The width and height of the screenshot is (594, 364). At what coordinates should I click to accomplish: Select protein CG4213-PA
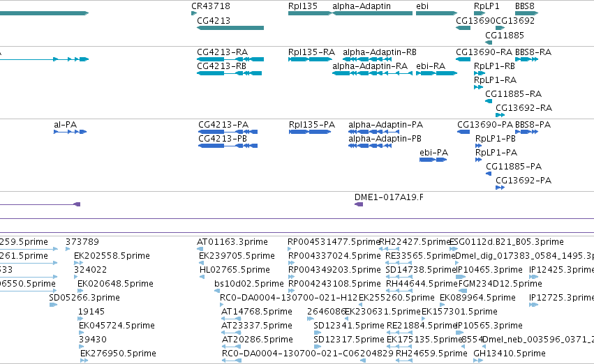(223, 125)
